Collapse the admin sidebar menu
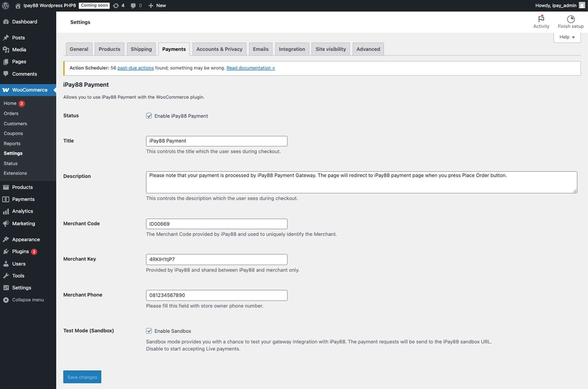 pyautogui.click(x=28, y=300)
